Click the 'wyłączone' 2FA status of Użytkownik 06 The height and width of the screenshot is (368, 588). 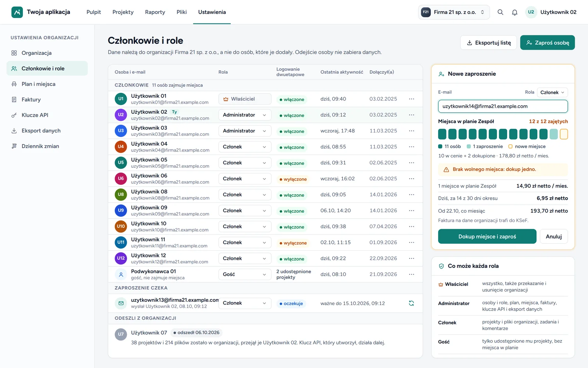click(x=293, y=179)
